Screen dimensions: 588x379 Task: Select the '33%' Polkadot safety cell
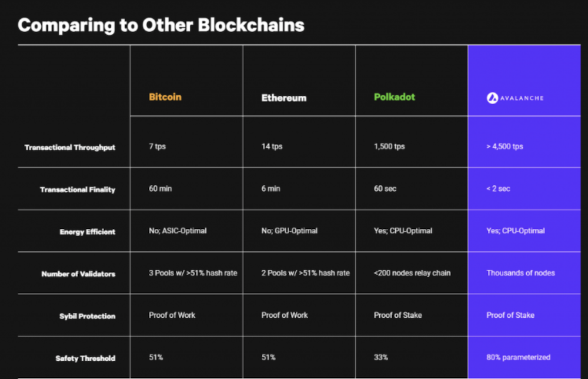click(381, 357)
